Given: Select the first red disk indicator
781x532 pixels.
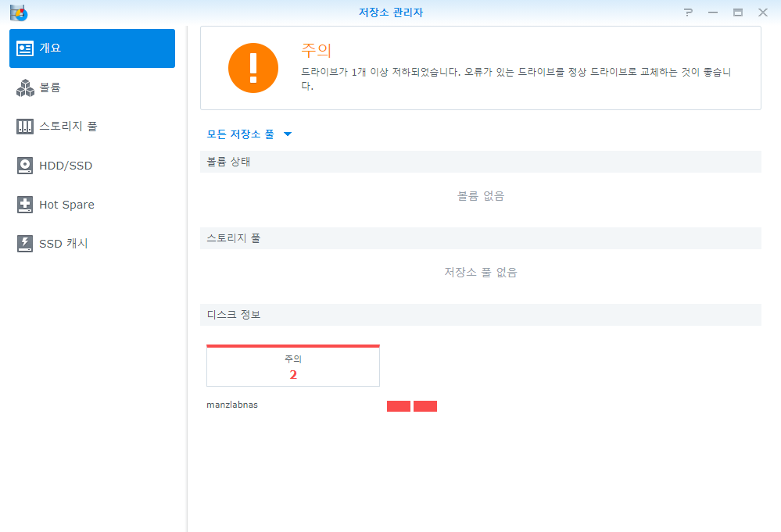Looking at the screenshot, I should click(399, 406).
